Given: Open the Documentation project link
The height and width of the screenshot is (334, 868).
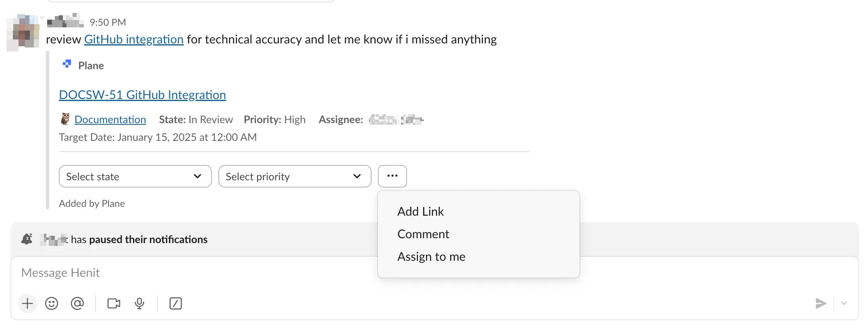Looking at the screenshot, I should [x=110, y=119].
